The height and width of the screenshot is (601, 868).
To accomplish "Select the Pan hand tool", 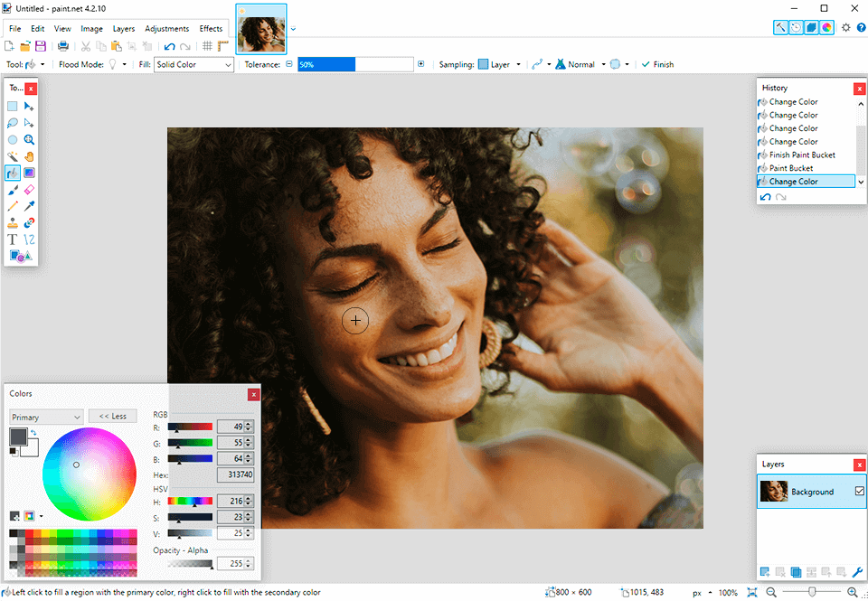I will [x=29, y=156].
